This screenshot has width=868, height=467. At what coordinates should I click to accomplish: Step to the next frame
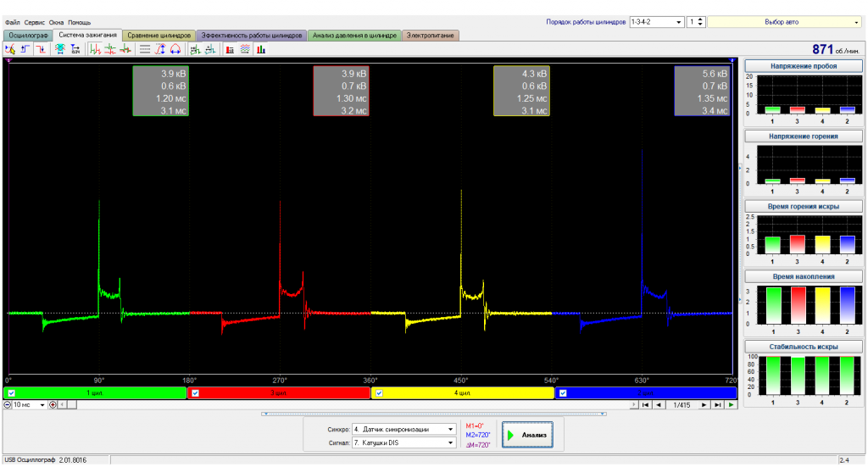point(704,405)
